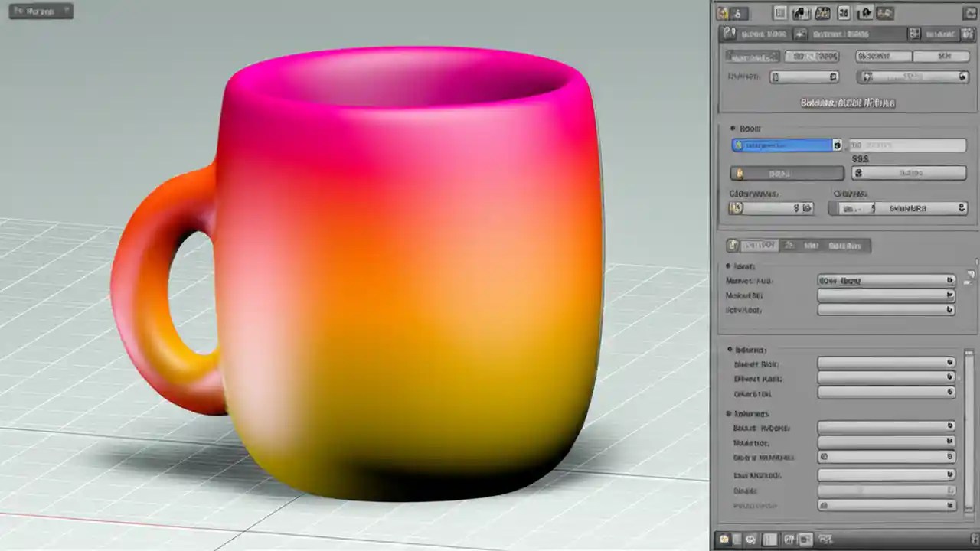
Task: Select the Render properties icon in the header
Action: [x=779, y=13]
